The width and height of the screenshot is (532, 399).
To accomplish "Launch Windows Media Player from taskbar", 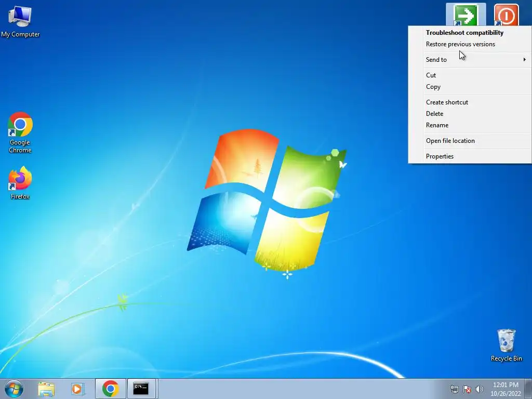I will 77,389.
